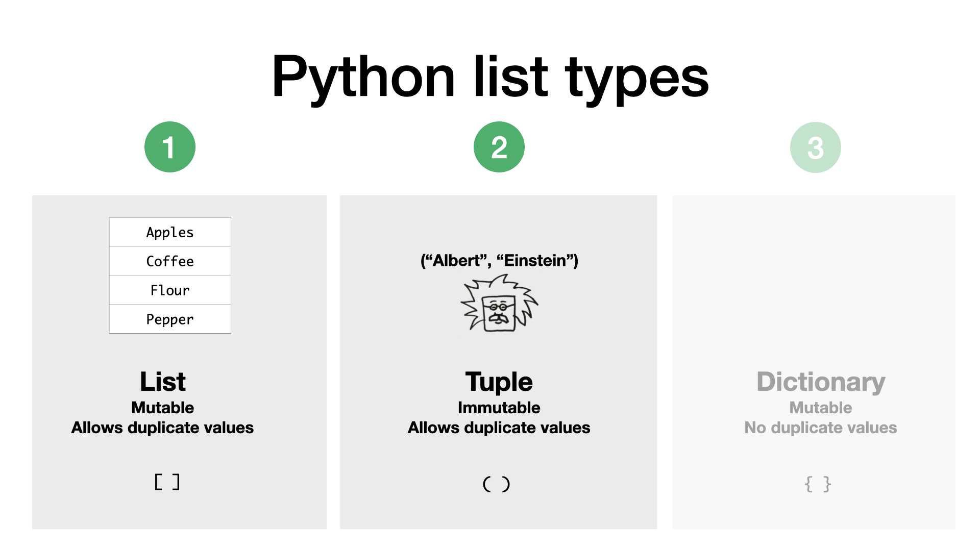Image resolution: width=980 pixels, height=551 pixels.
Task: Select the Flour row in list
Action: click(x=170, y=290)
